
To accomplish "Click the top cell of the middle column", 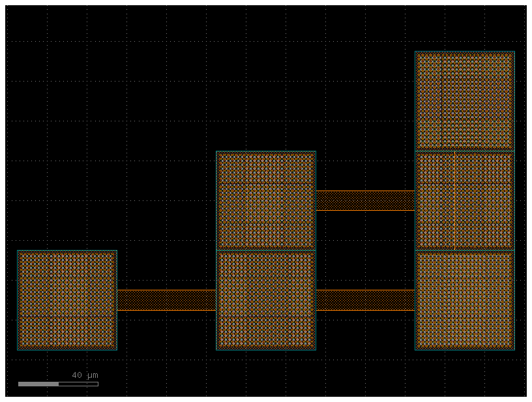I will click(265, 199).
